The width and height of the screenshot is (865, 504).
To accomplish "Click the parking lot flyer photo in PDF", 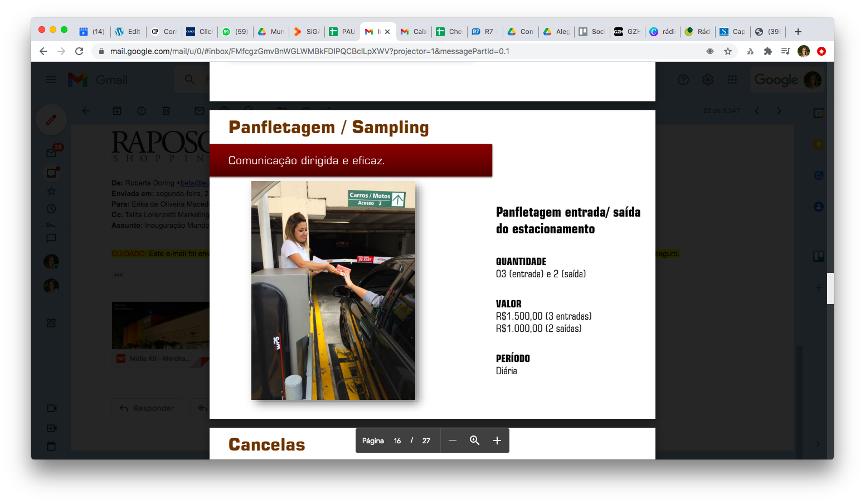I will click(333, 290).
